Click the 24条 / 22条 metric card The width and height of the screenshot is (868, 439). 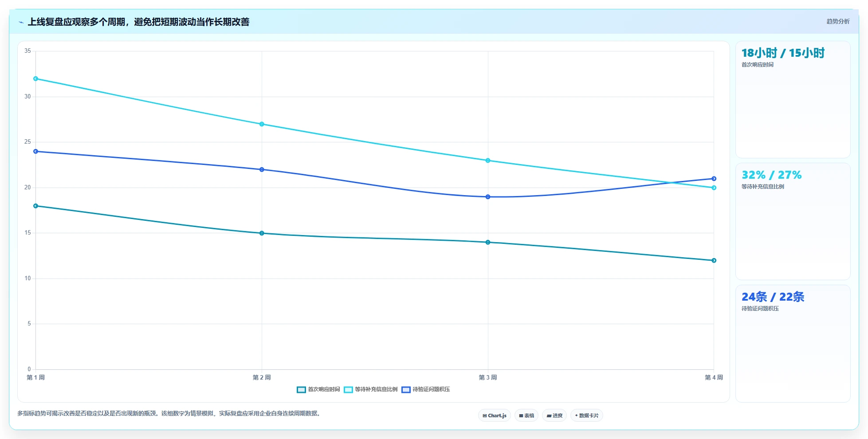tap(793, 344)
